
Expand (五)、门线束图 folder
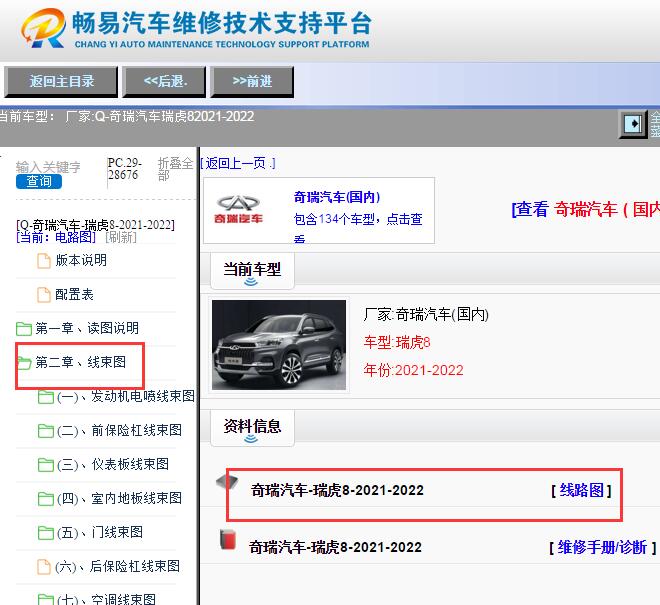100,532
